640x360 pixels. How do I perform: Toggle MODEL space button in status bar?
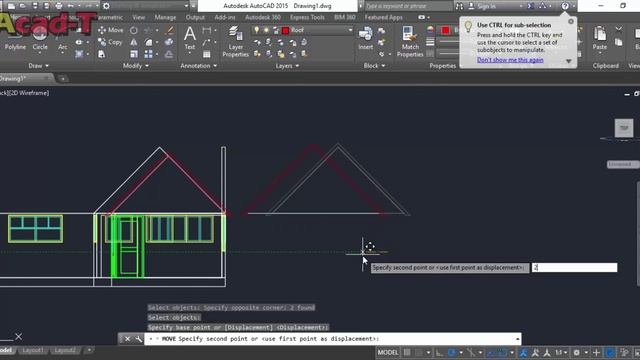click(x=387, y=352)
